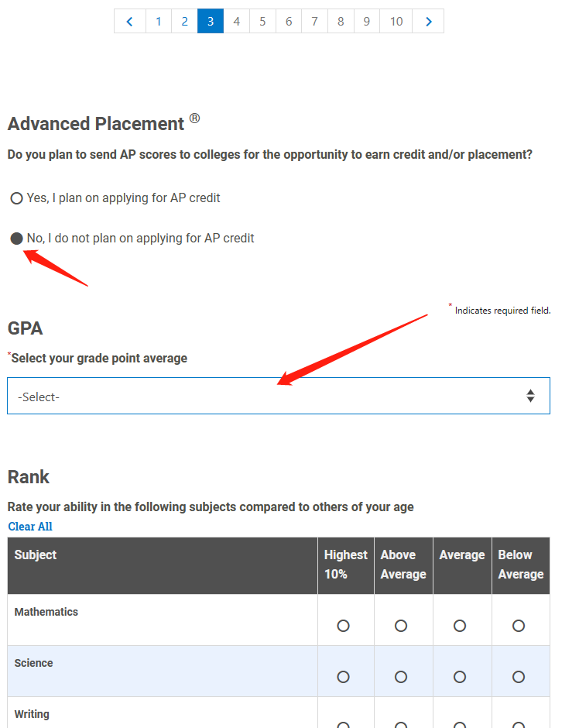Open page 7 in pagination
The height and width of the screenshot is (728, 579).
pos(314,22)
